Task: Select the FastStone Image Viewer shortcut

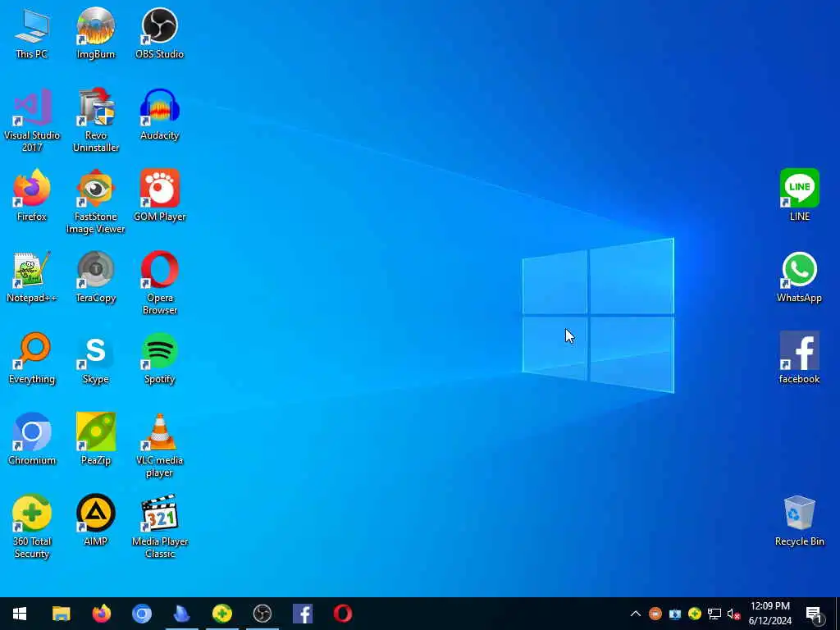Action: point(95,202)
